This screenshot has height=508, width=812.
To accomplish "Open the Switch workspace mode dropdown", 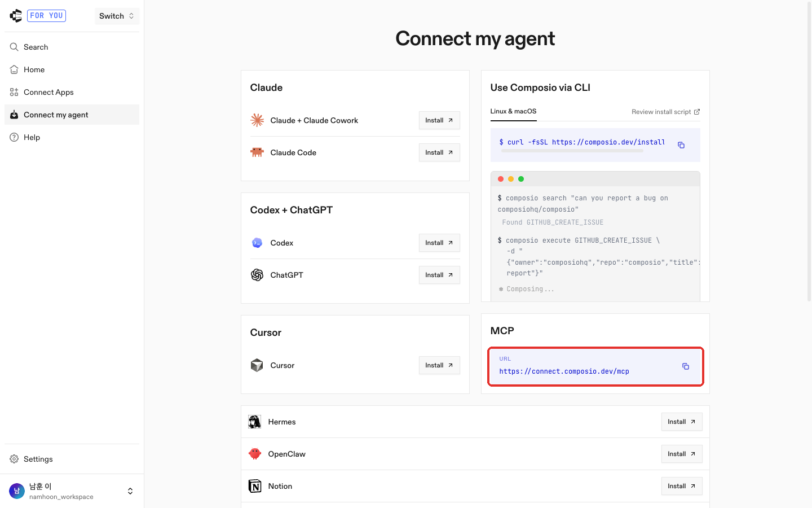I will coord(117,16).
